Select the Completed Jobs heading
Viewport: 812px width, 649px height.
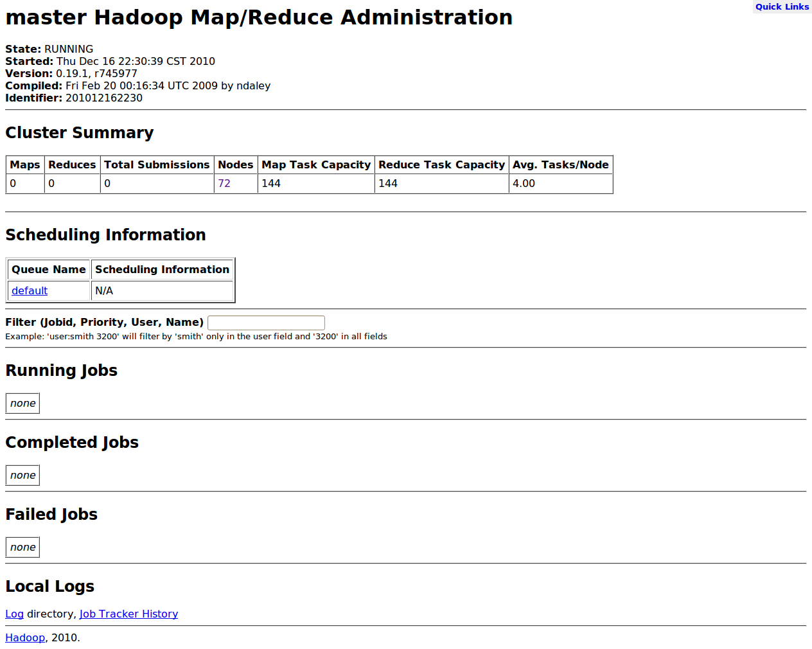[72, 442]
